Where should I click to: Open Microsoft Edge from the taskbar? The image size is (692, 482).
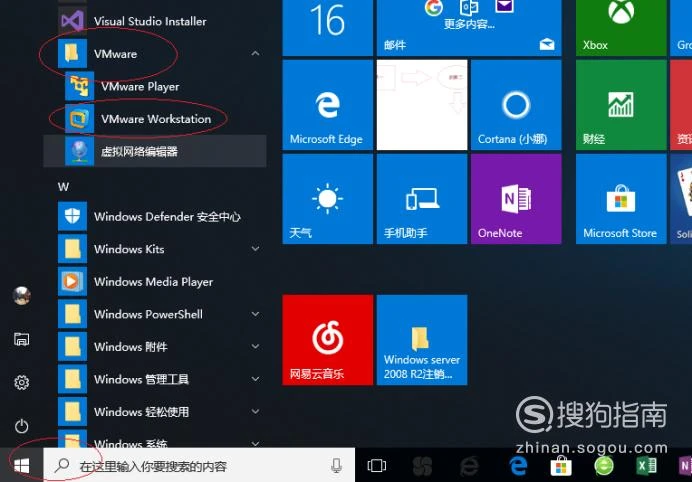(518, 465)
